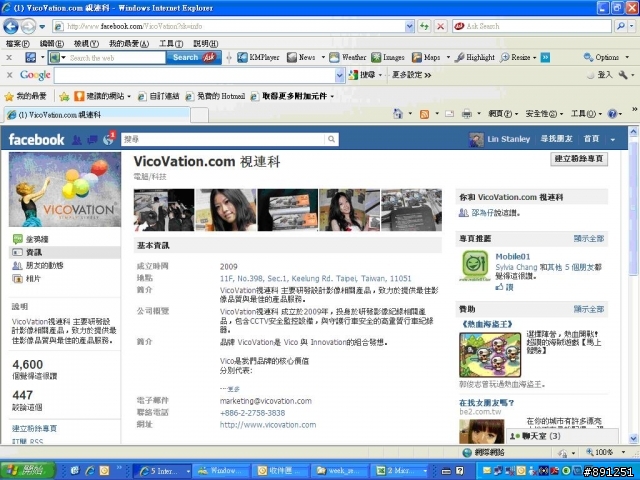Open the 編輯(E) menu

[51, 44]
